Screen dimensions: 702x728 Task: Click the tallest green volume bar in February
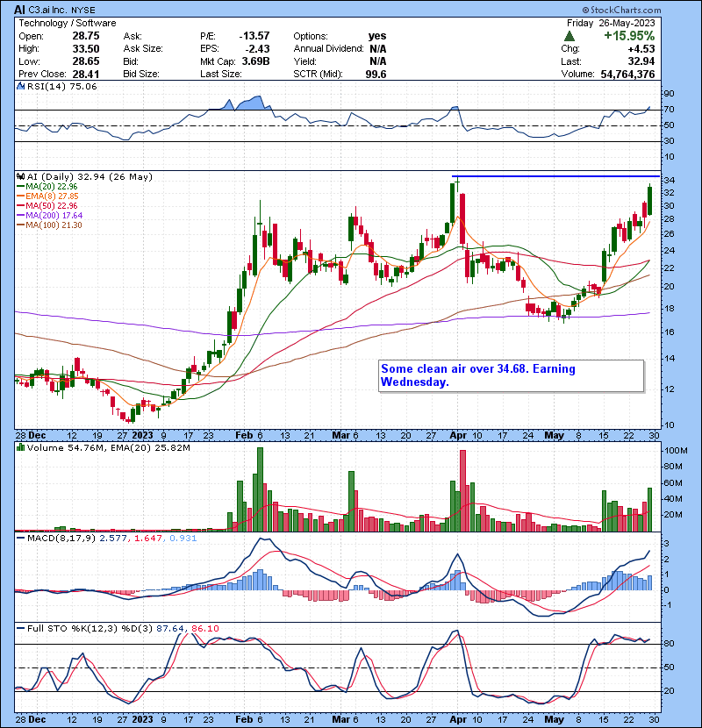point(260,489)
